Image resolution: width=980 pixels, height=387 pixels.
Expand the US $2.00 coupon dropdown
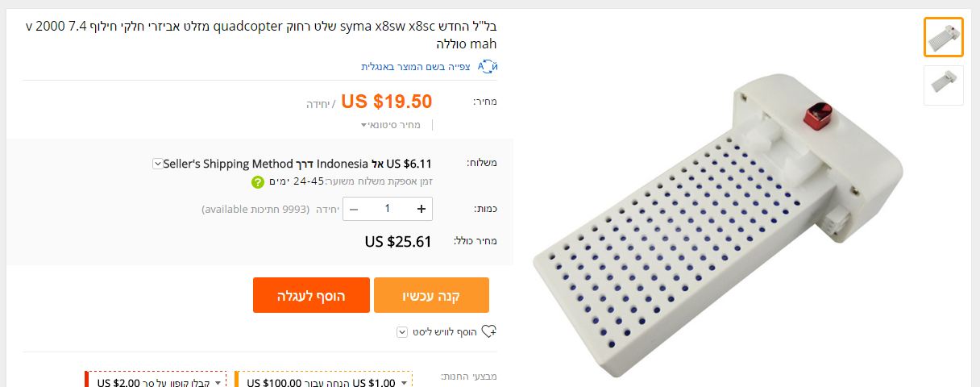217,382
